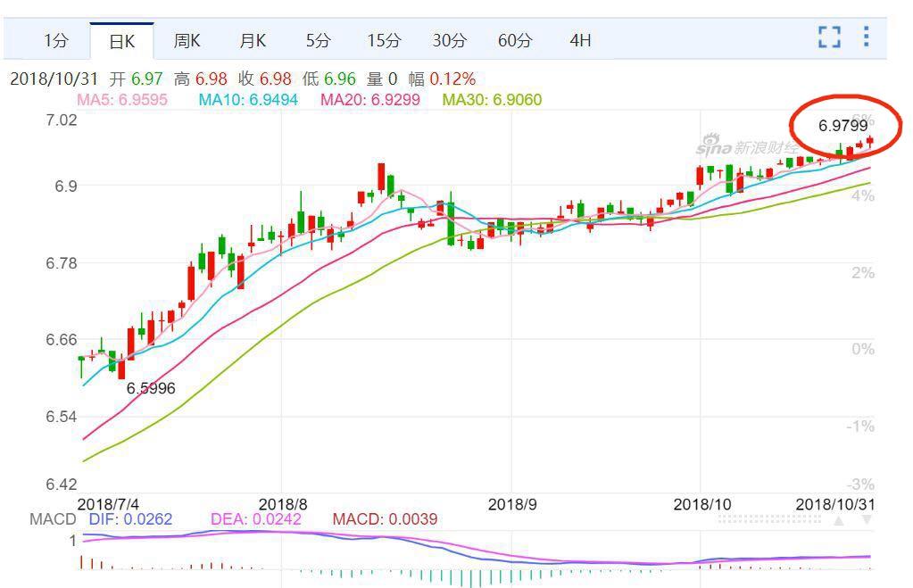Click the high price 高 6.98

201,79
